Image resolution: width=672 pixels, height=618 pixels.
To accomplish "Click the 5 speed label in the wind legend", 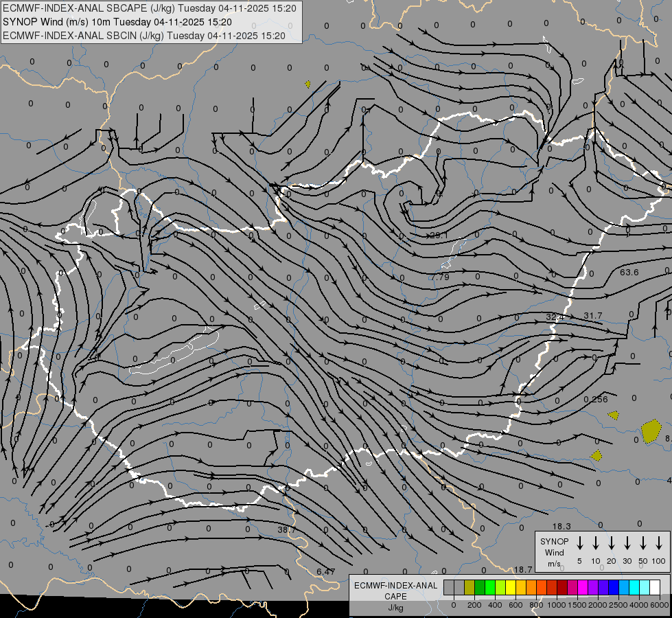I will click(579, 561).
